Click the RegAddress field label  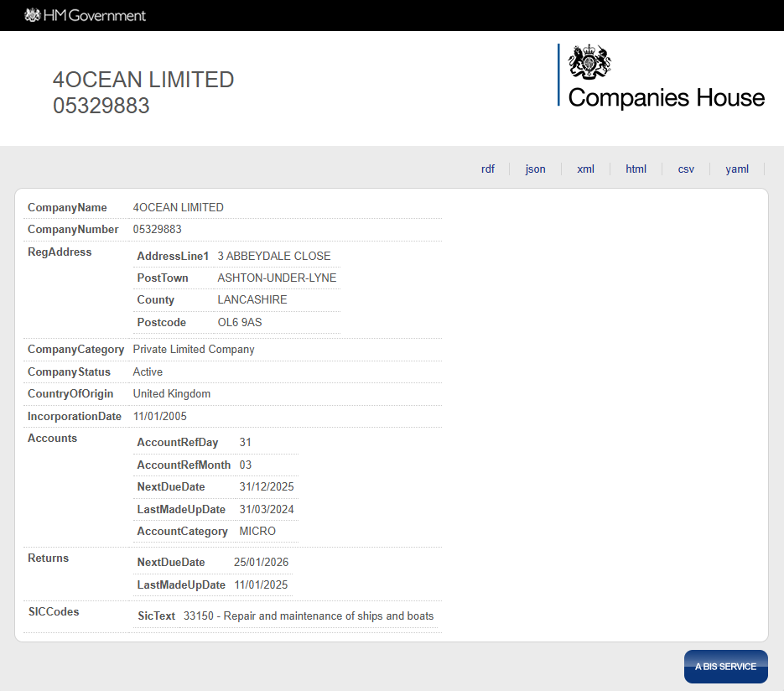[x=60, y=252]
